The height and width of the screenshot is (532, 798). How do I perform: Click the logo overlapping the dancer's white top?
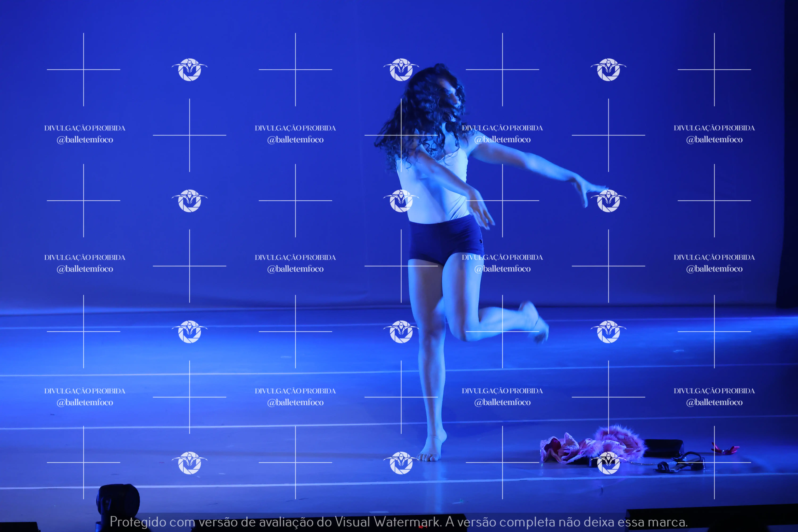(x=401, y=201)
